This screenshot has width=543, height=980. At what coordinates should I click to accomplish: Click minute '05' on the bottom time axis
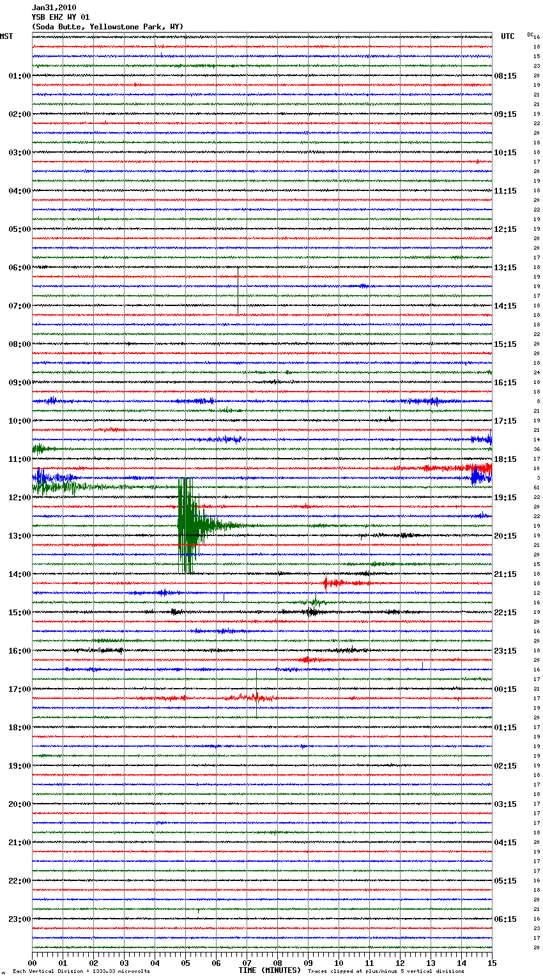coord(185,963)
